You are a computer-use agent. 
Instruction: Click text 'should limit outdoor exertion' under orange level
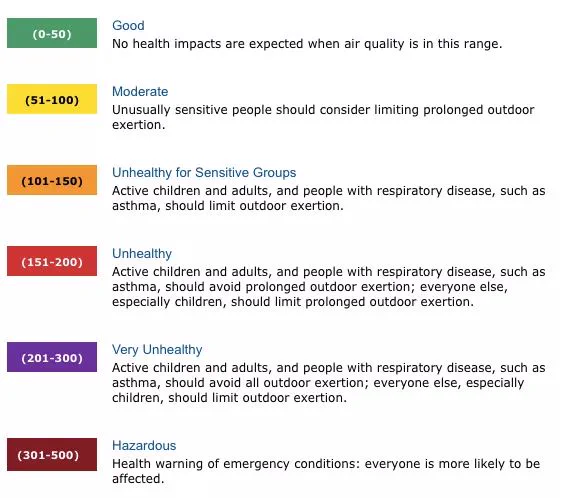(254, 206)
